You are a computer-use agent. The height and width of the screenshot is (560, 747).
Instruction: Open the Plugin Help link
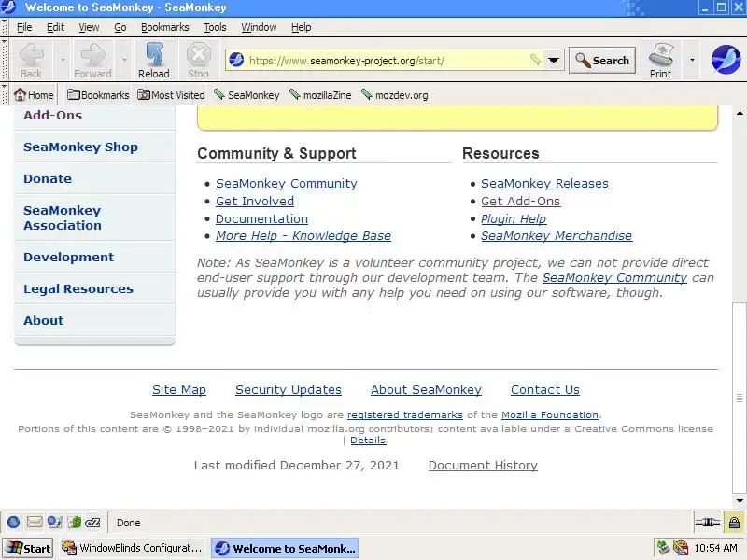[x=514, y=218]
